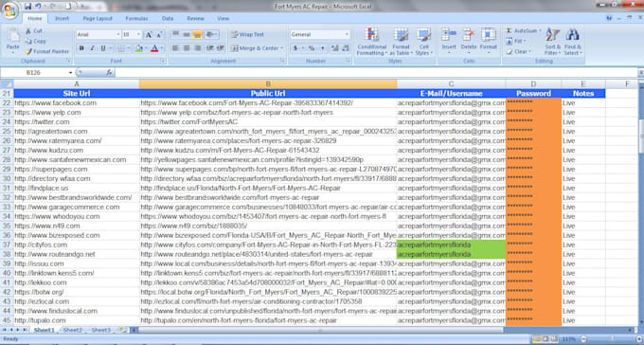Open Sort & Filter menu
644x345 pixels.
pos(553,41)
